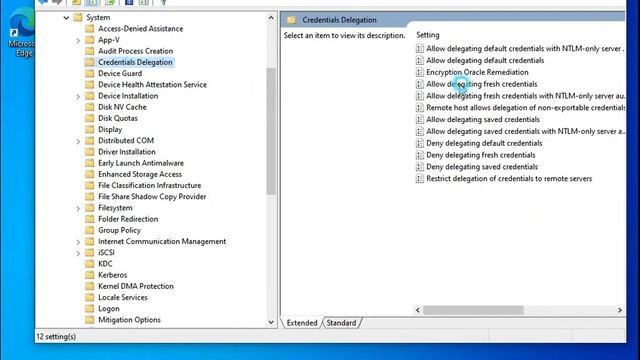Click the Folder Redirection folder icon
The height and width of the screenshot is (360, 640).
[89, 219]
